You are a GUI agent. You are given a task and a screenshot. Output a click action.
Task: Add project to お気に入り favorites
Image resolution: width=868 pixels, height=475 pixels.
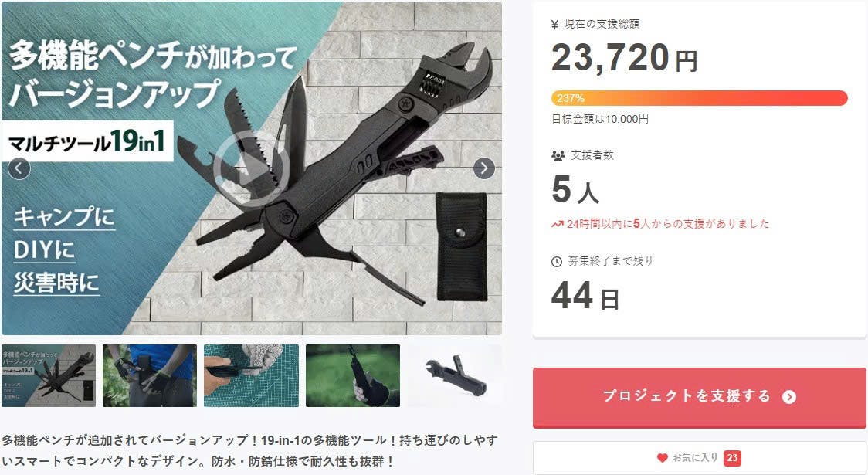click(x=700, y=458)
